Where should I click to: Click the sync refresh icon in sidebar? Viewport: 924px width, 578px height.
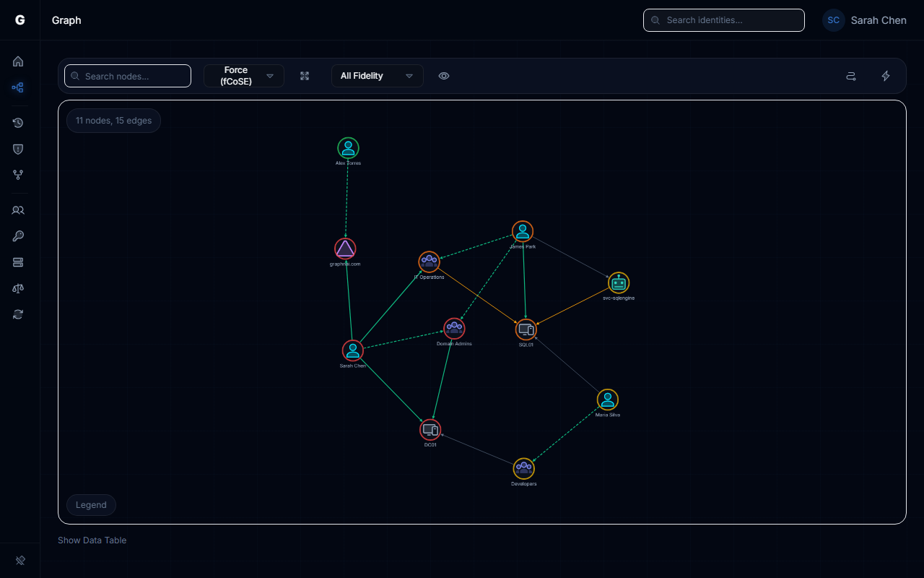pyautogui.click(x=18, y=314)
